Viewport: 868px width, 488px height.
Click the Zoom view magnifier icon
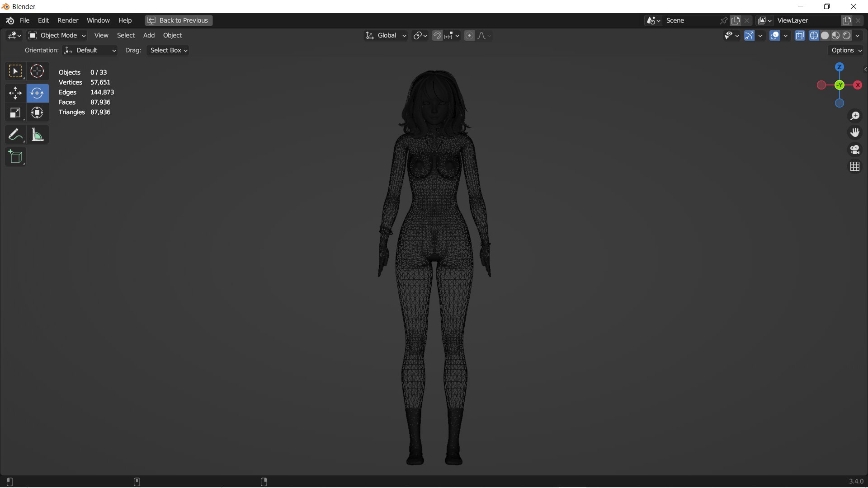[x=855, y=116]
